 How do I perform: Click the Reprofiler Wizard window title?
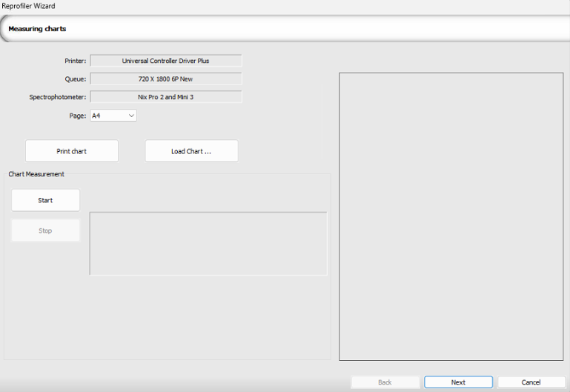coord(28,6)
